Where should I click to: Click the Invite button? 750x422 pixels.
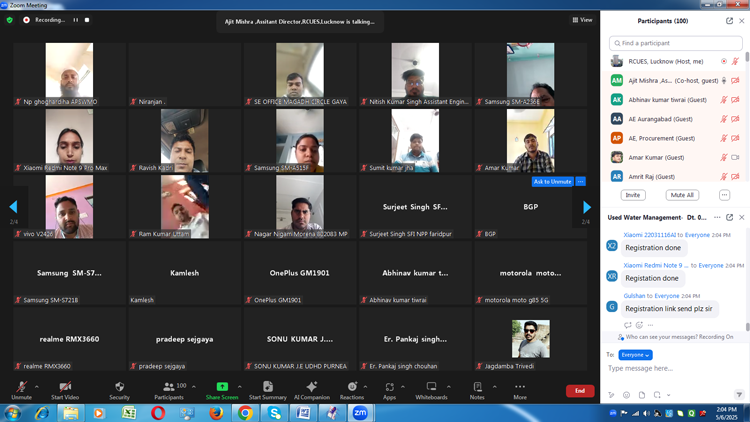point(633,195)
